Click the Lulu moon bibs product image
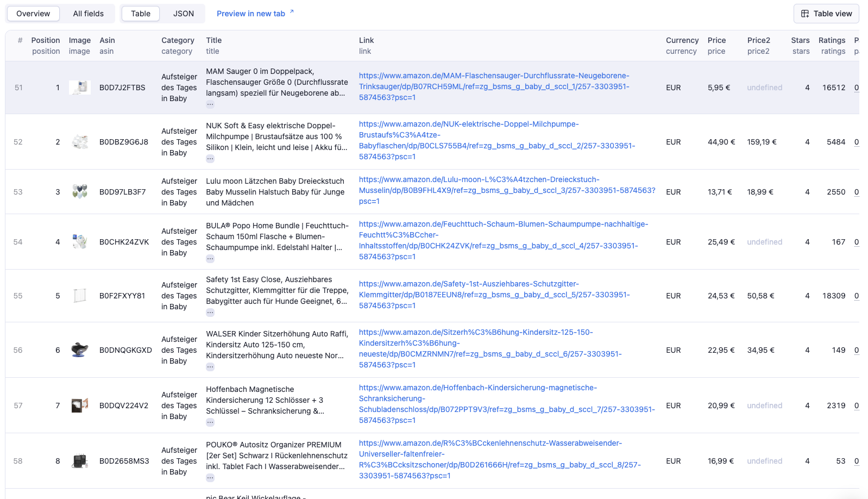This screenshot has height=499, width=868. click(x=80, y=192)
